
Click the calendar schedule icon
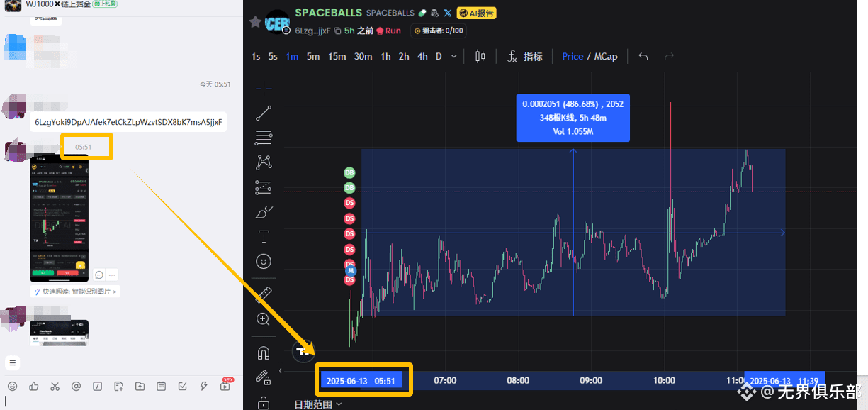[x=161, y=386]
